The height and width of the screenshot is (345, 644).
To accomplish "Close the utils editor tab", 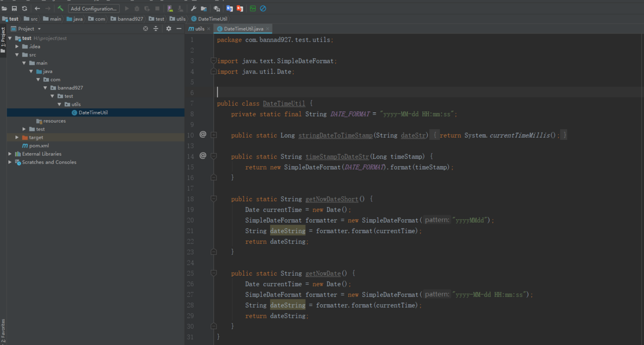I will [x=209, y=29].
